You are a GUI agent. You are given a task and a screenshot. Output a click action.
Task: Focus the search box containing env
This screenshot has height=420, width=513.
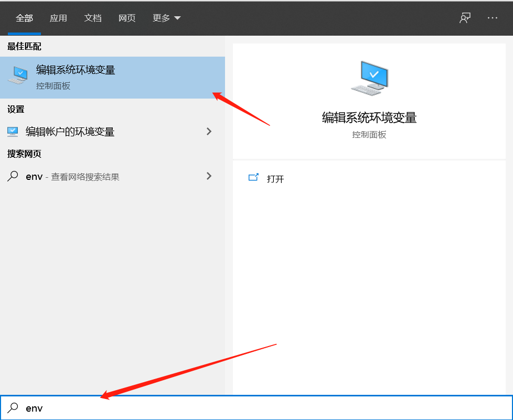pos(256,407)
